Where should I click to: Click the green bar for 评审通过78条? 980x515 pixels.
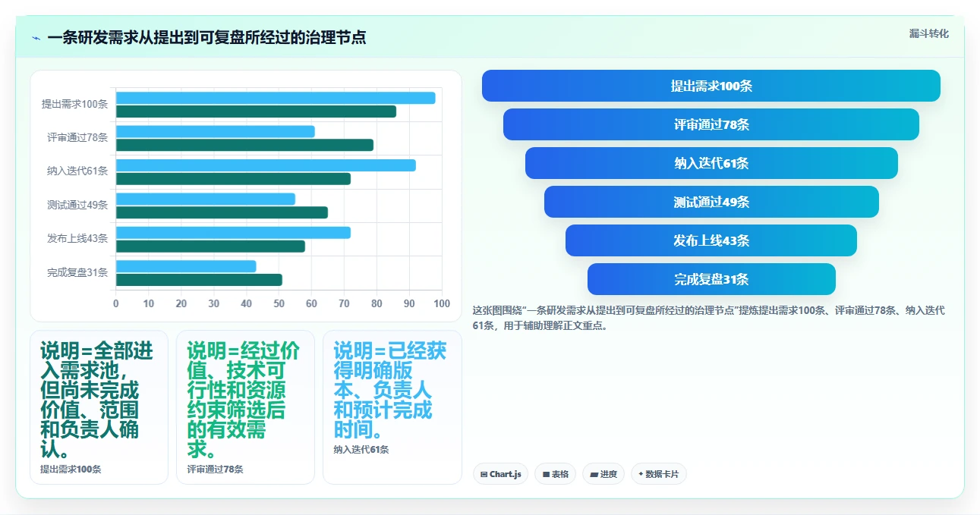pos(244,145)
